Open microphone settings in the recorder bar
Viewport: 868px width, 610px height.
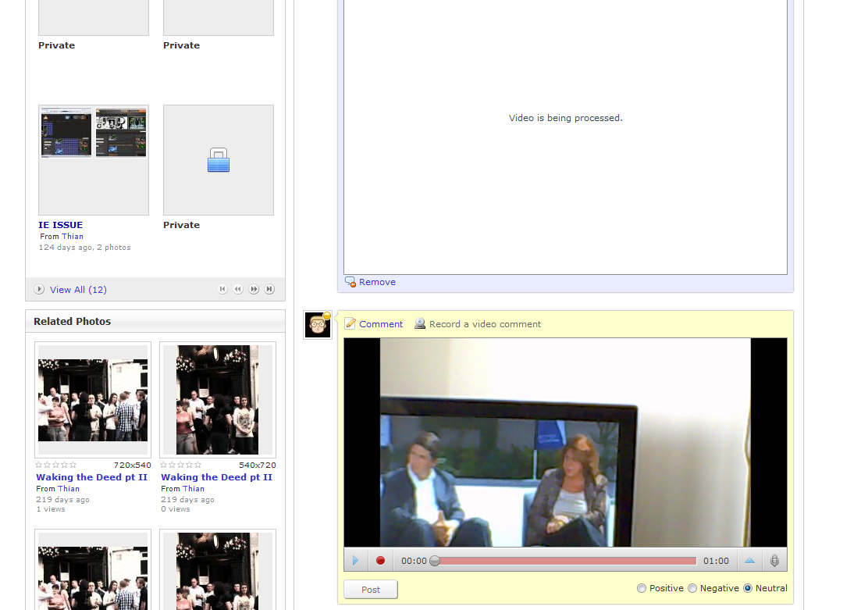(774, 561)
